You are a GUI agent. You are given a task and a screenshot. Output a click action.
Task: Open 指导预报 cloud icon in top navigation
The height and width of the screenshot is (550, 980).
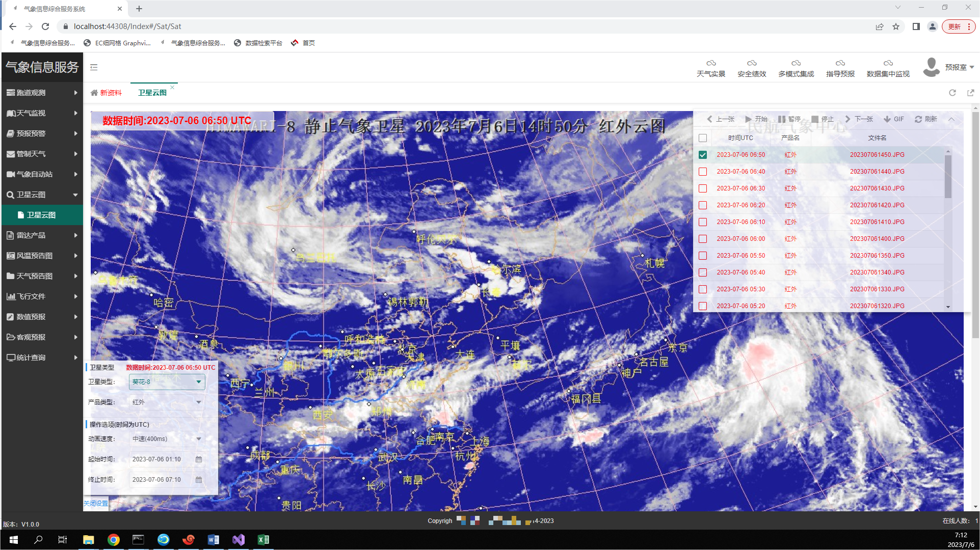(840, 63)
